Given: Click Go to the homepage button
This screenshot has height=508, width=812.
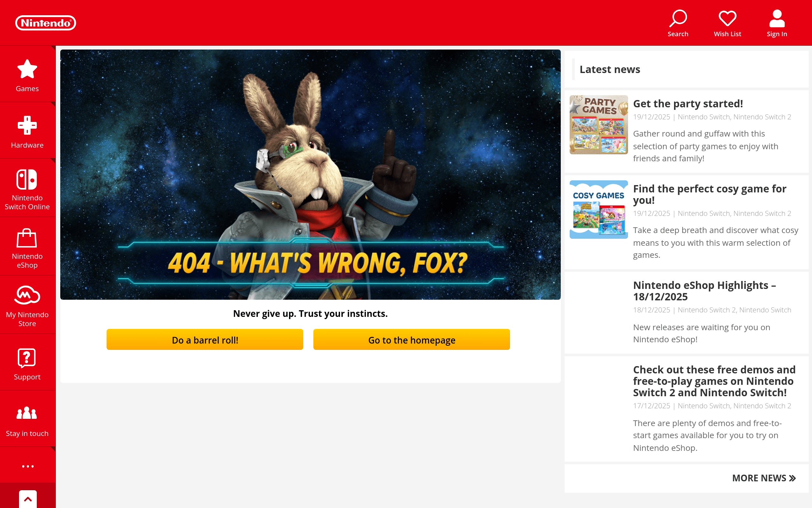Looking at the screenshot, I should [412, 340].
